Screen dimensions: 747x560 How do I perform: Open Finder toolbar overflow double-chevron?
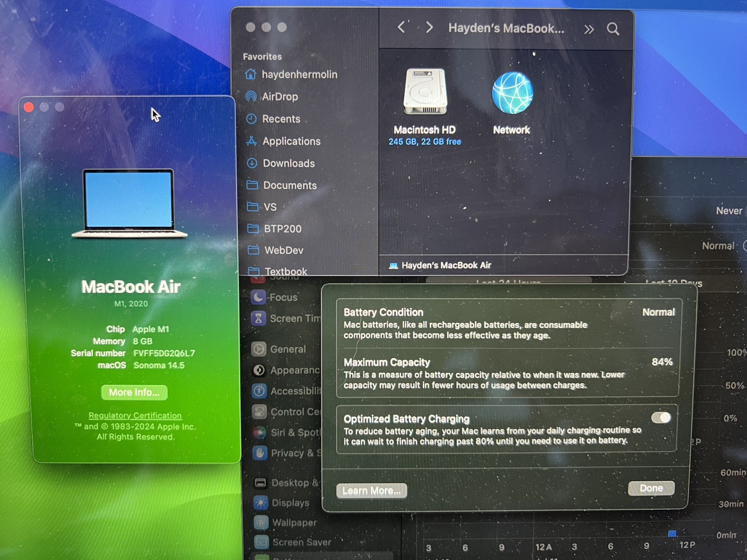pos(589,29)
